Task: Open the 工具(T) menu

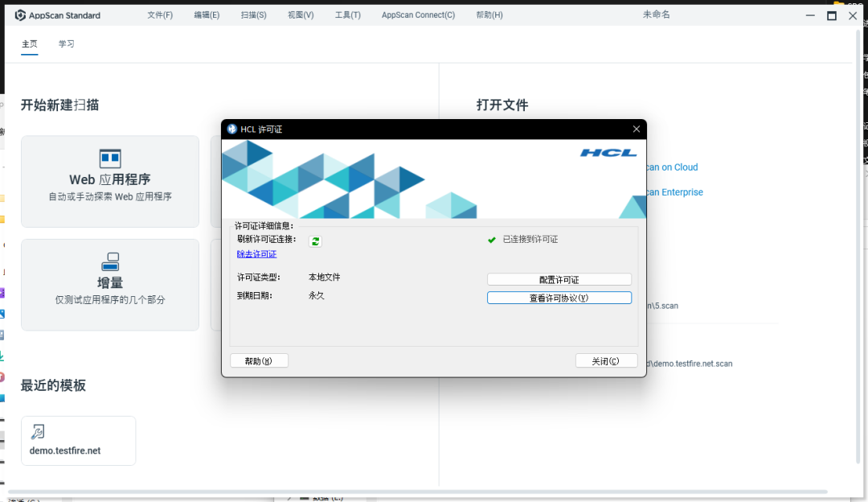Action: tap(348, 15)
